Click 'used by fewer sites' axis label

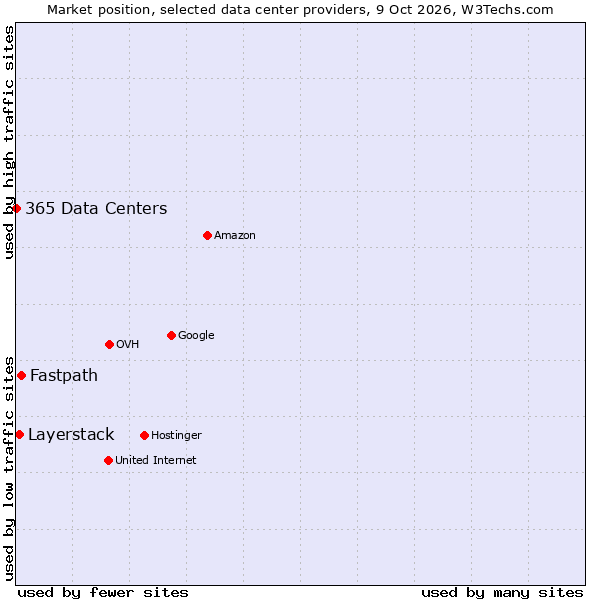pos(103,593)
